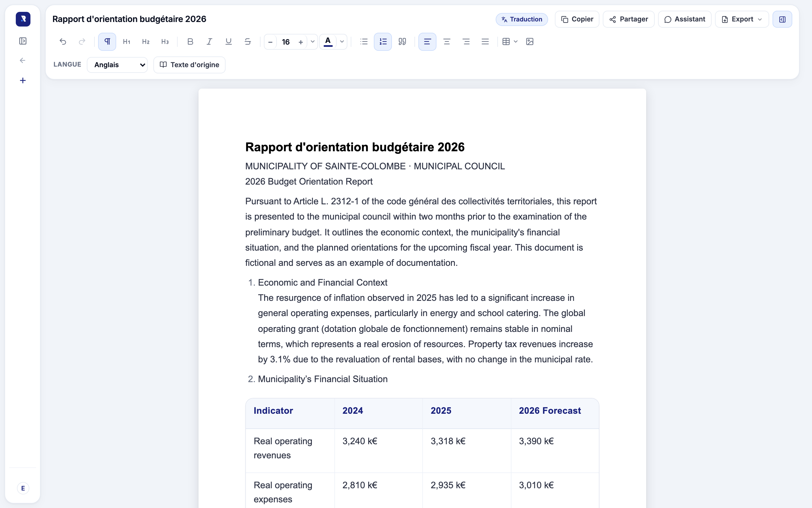Increase font size with plus
This screenshot has height=508, width=812.
pyautogui.click(x=301, y=42)
